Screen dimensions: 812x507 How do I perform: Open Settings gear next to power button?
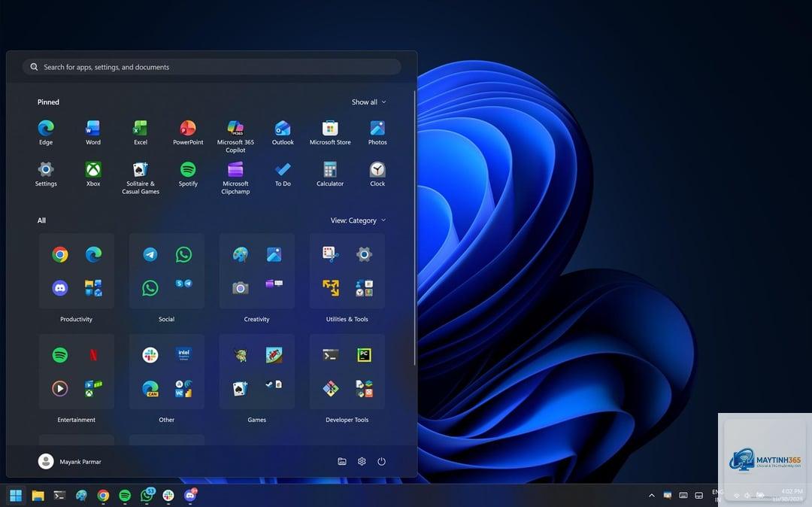click(x=362, y=461)
